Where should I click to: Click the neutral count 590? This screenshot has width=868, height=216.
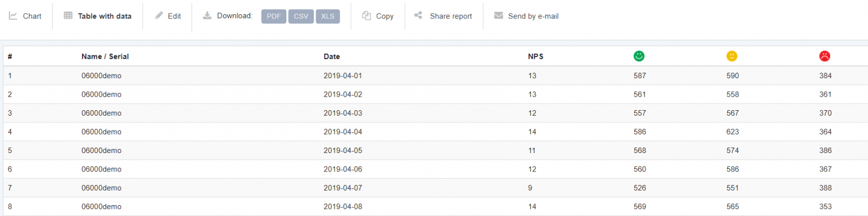(x=732, y=76)
